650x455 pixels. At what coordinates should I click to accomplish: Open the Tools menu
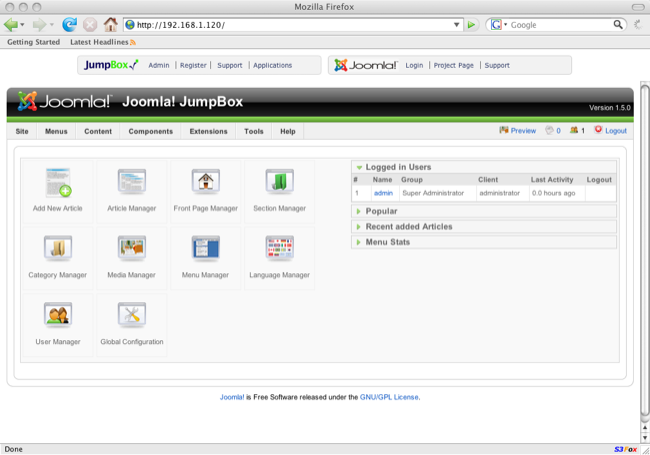pyautogui.click(x=254, y=131)
